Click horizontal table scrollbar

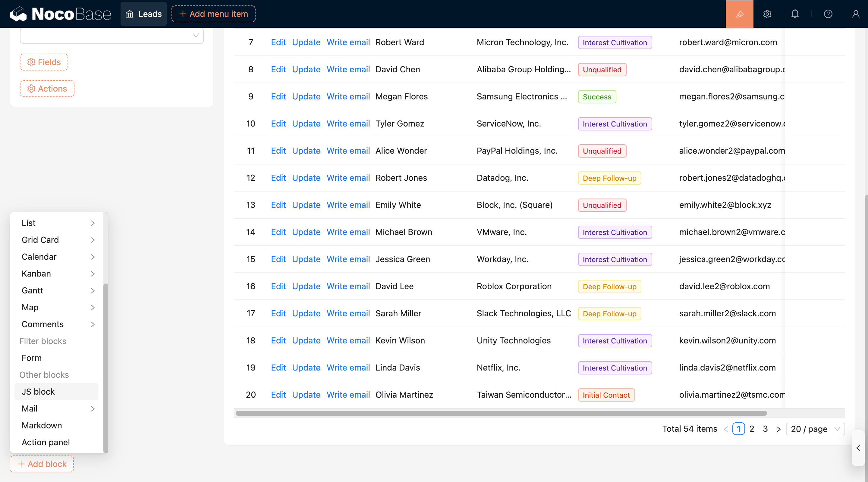(501, 413)
